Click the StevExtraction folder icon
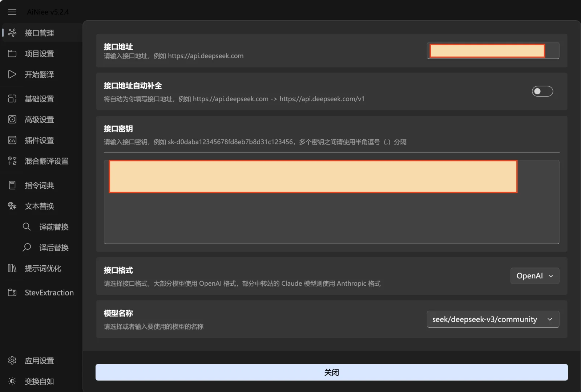The image size is (581, 392). tap(12, 292)
